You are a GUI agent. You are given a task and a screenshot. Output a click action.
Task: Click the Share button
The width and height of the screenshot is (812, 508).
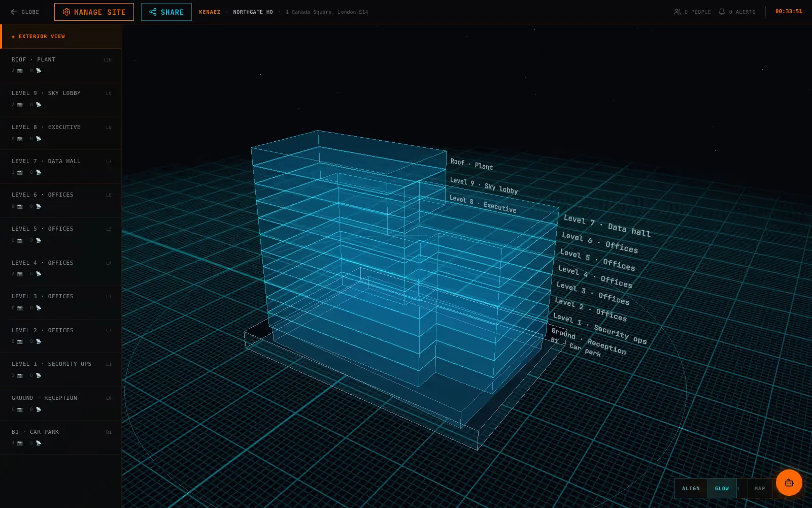coord(166,12)
